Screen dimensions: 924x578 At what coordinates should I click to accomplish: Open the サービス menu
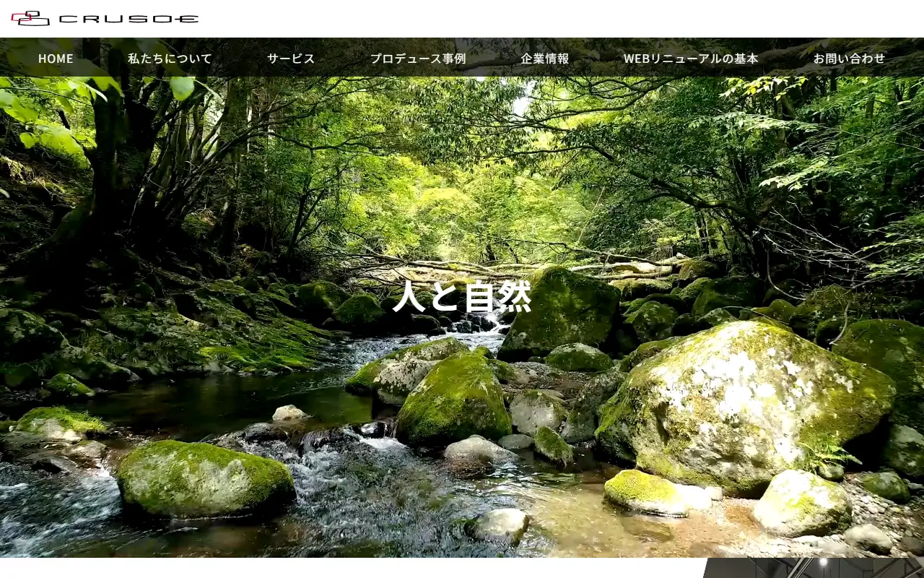[x=291, y=59]
